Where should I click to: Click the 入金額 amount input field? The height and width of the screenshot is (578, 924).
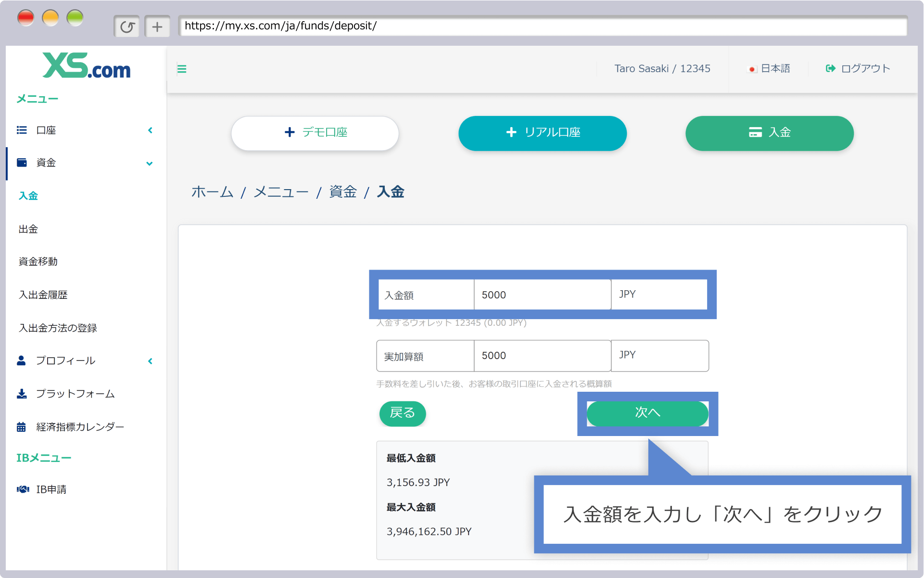click(543, 295)
